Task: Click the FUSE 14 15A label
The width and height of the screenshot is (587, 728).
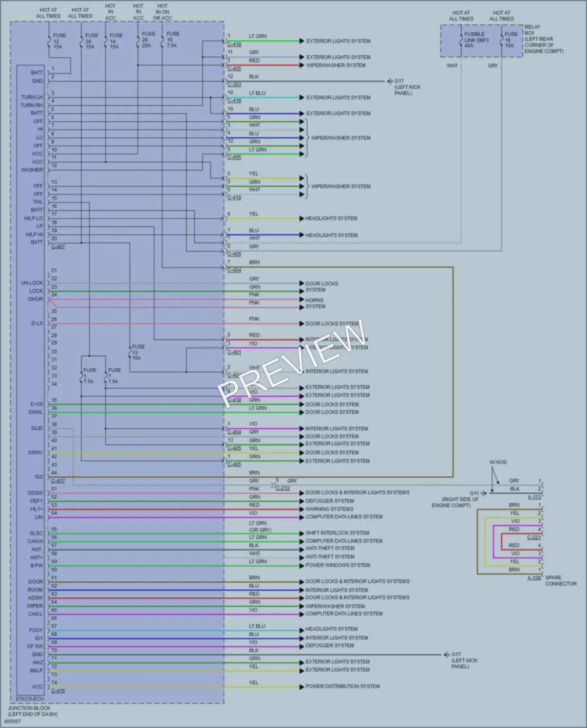Action: coord(116,41)
